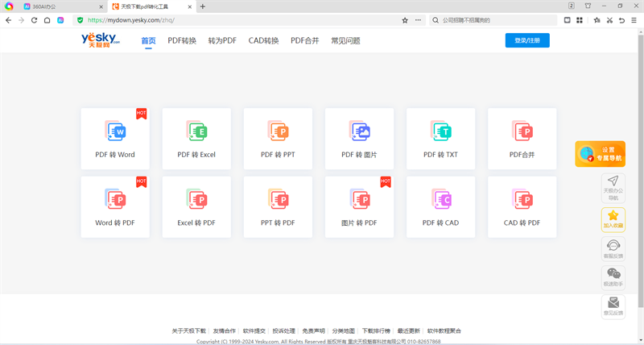Switch to the PDF转换 navigation tab
This screenshot has width=644, height=345.
tap(182, 40)
